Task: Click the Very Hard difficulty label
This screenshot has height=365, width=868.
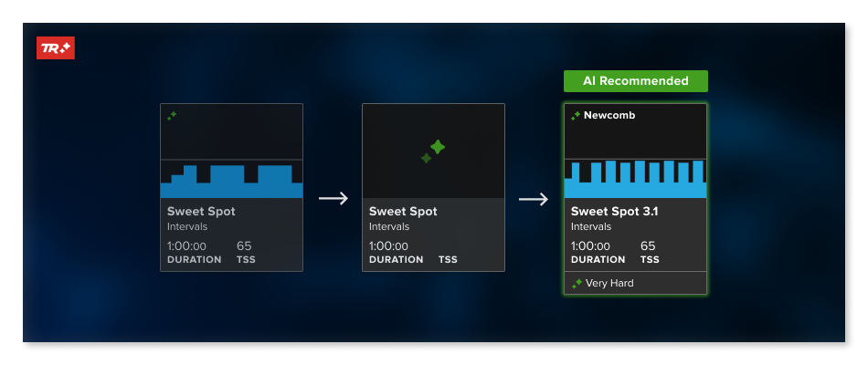Action: tap(609, 284)
